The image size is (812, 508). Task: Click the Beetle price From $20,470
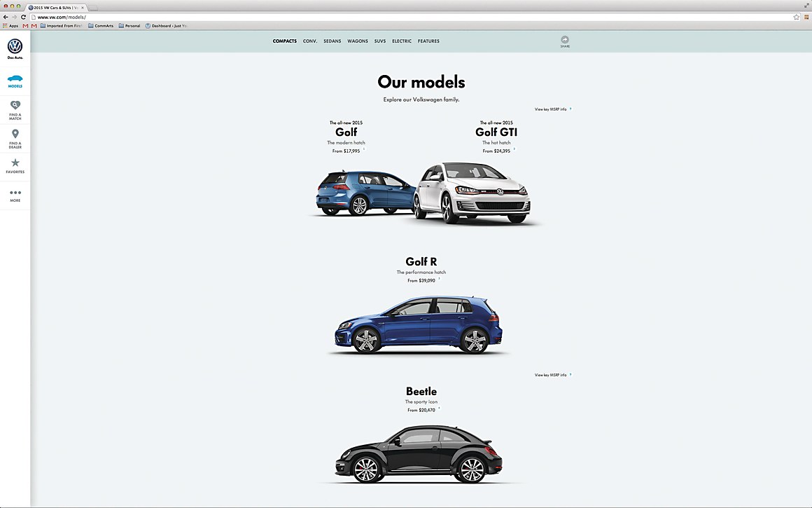421,410
